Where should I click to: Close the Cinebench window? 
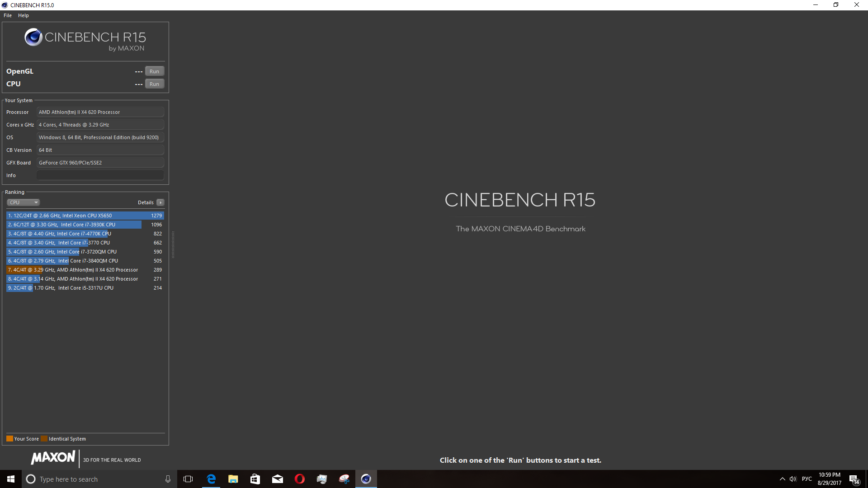[857, 5]
